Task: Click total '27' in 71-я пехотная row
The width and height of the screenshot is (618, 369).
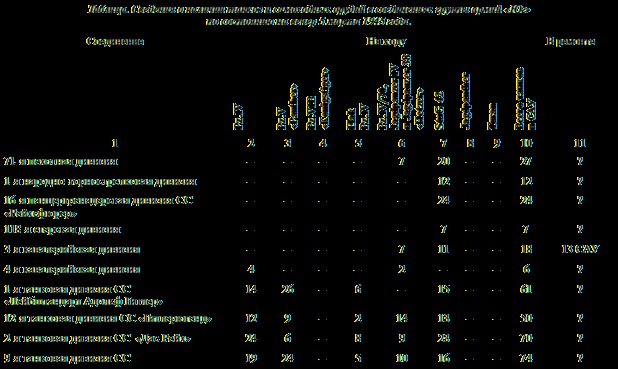Action: click(x=526, y=161)
